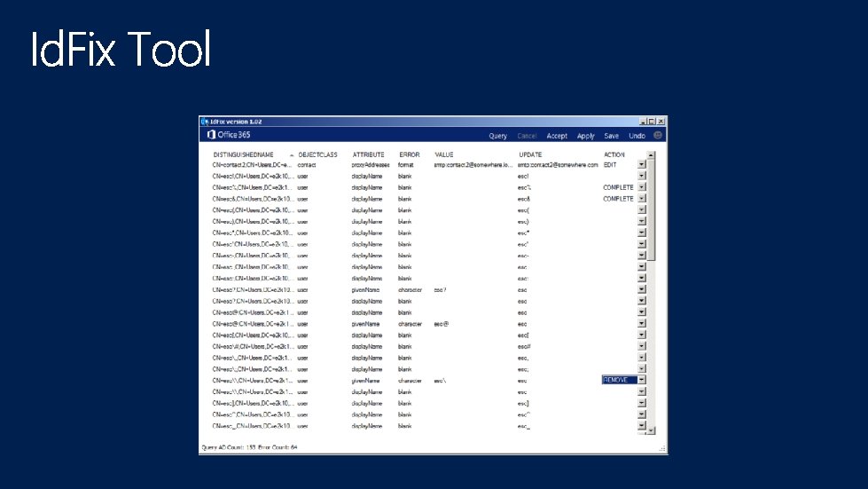Select the esc# update cell

coord(524,346)
